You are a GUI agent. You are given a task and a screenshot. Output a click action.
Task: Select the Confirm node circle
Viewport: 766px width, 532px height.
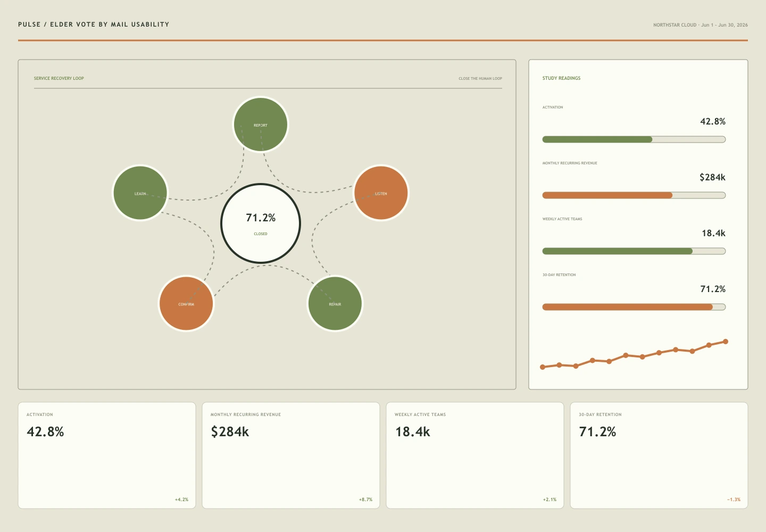point(186,303)
